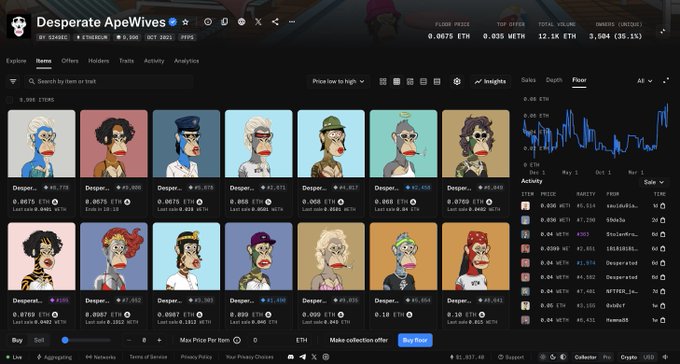
Task: Click the Buy floor button
Action: pos(415,340)
